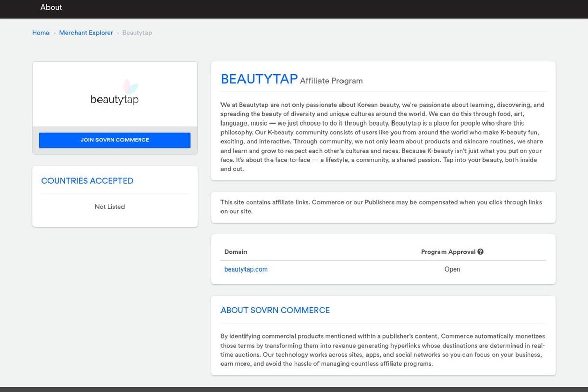Click the BEAUTYTAP title heading
The width and height of the screenshot is (588, 392).
[259, 79]
